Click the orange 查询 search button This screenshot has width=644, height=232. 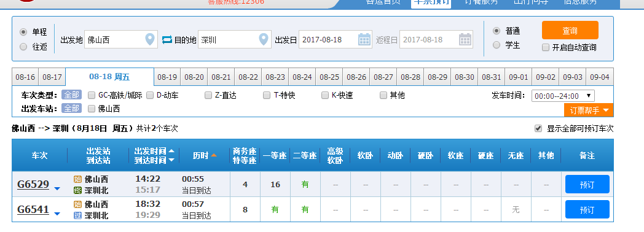[570, 30]
